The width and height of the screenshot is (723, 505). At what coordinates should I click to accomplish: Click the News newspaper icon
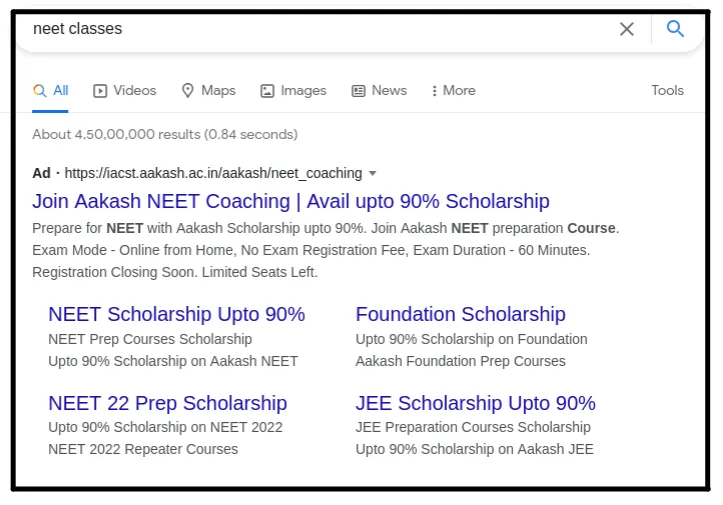pyautogui.click(x=358, y=91)
